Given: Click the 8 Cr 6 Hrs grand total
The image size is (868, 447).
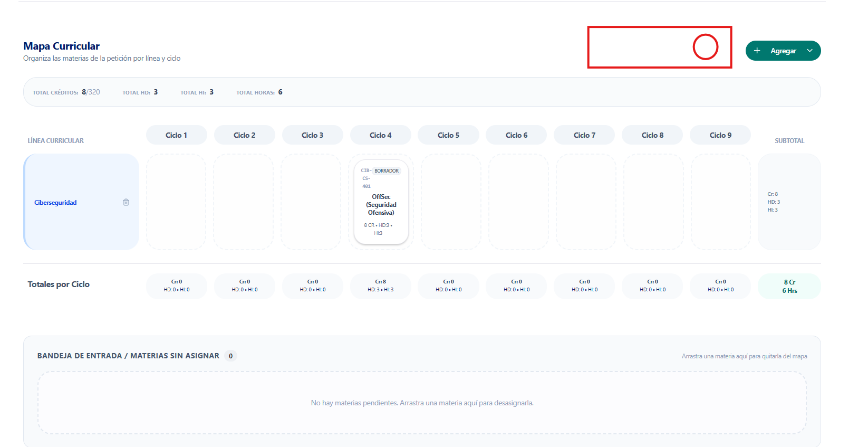Looking at the screenshot, I should [789, 286].
